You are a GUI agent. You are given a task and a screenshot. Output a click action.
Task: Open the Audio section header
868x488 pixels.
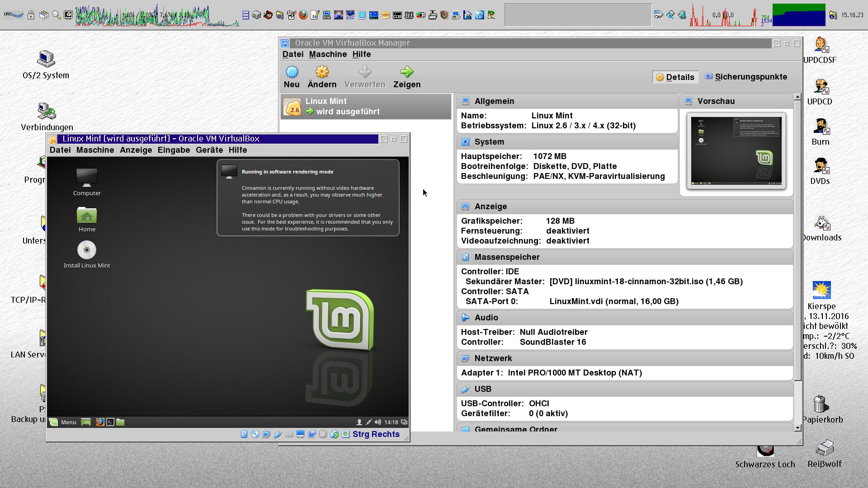(625, 318)
